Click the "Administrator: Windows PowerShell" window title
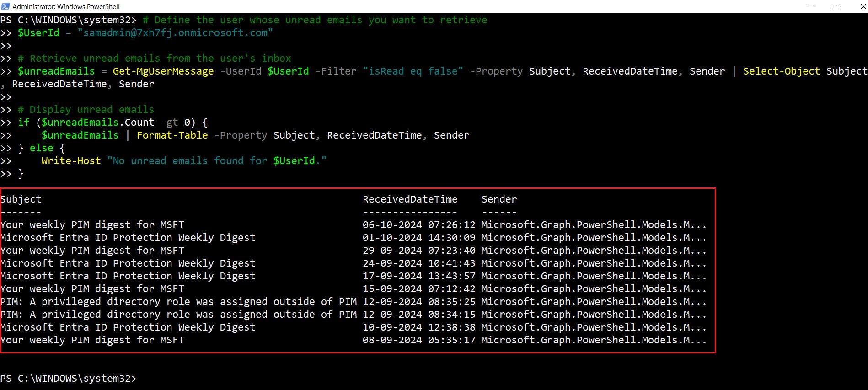The width and height of the screenshot is (868, 390). 66,6
